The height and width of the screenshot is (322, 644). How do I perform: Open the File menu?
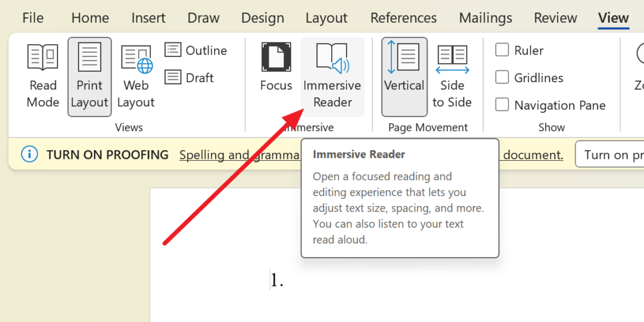click(33, 18)
